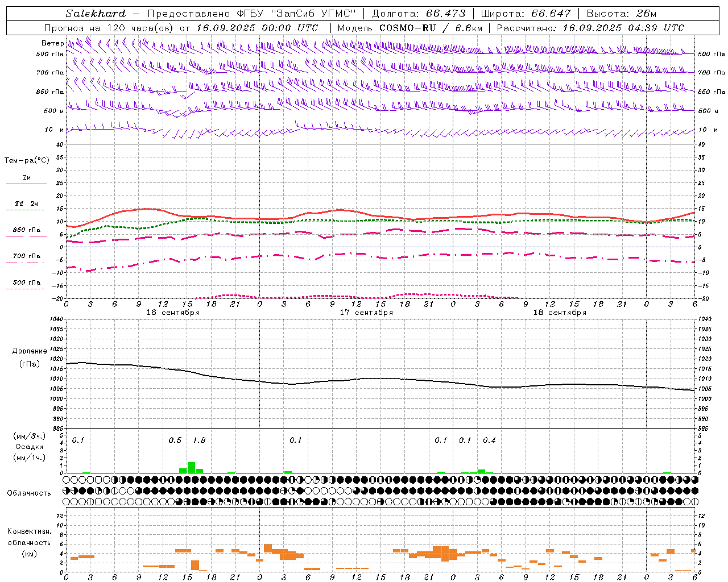Screen dimensions: 728x582
Task: Click the tallest green precipitation bar
Action: click(191, 467)
